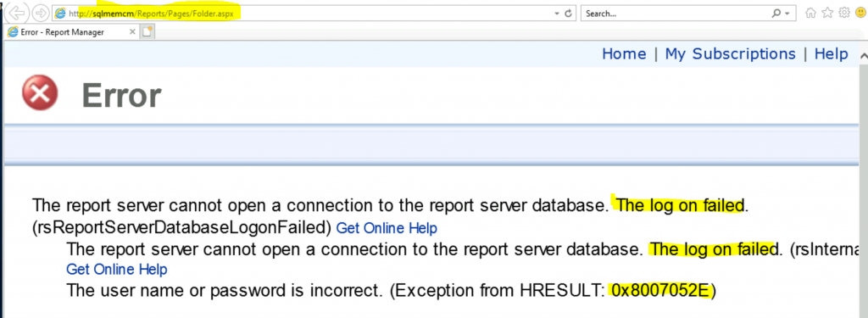Open the My Subscriptions link

coord(730,53)
